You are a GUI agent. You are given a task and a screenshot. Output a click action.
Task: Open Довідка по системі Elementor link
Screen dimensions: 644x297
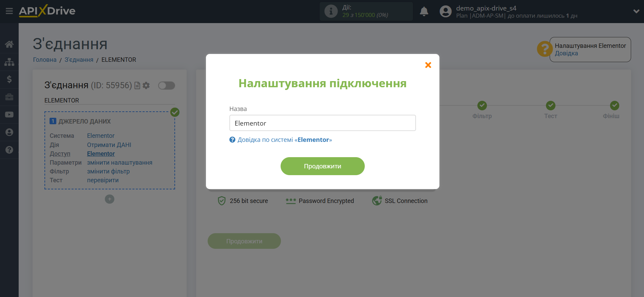click(284, 140)
